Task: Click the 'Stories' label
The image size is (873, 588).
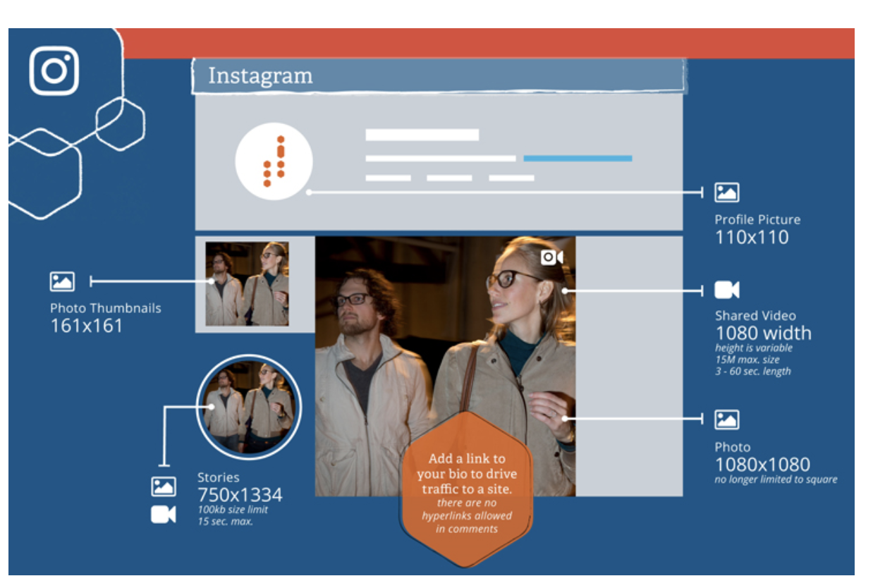Action: (x=218, y=477)
